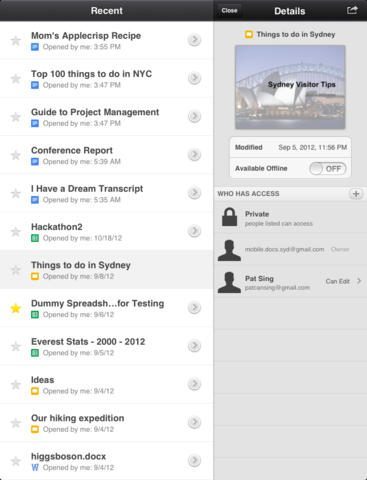Select owner mobile.docs.syd@gmail.com row
The image size is (367, 480).
coord(290,250)
